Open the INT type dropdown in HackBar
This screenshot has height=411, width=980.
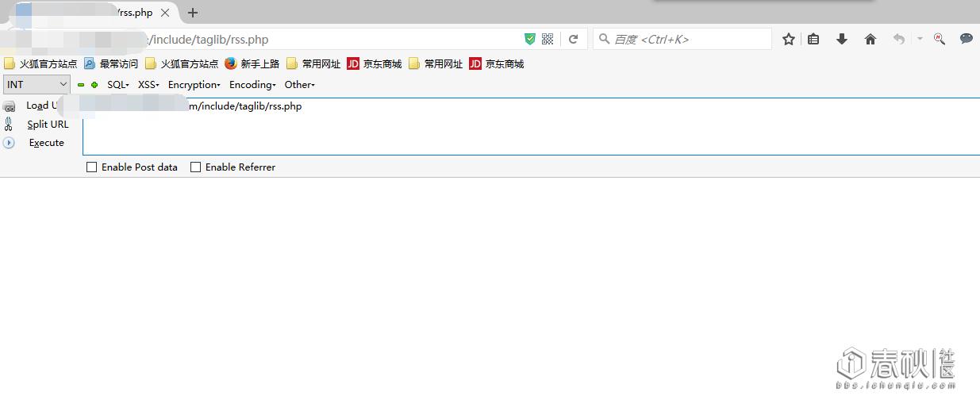coord(37,84)
